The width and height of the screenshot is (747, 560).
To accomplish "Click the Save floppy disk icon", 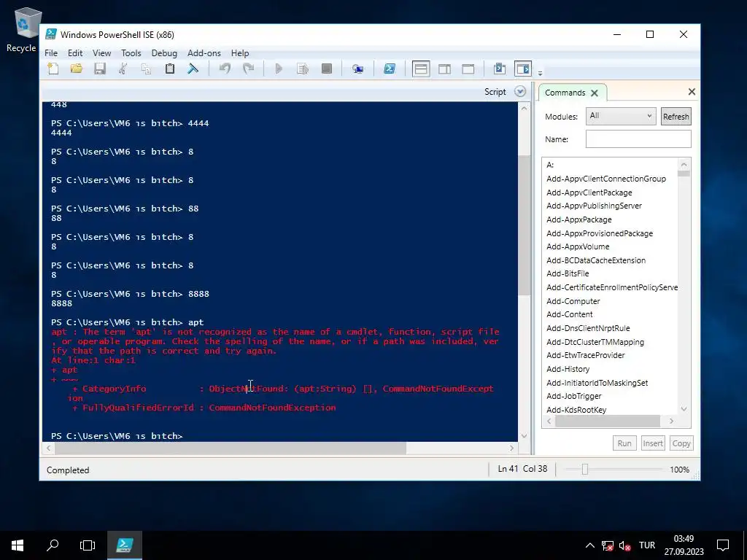I will tap(99, 69).
